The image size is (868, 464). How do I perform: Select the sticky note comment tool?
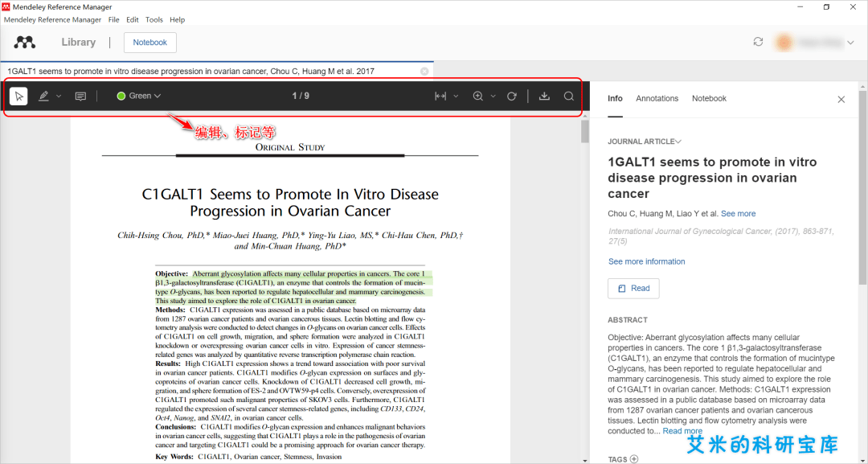coord(80,96)
